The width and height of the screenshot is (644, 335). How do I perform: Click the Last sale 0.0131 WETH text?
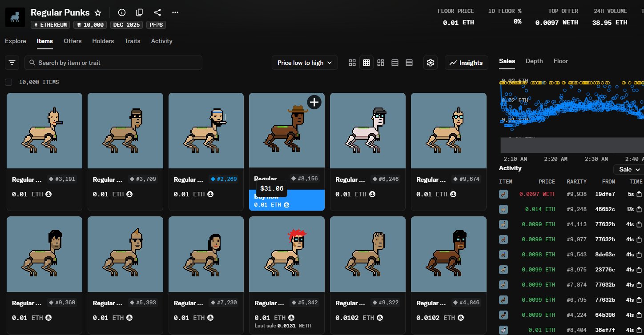(282, 326)
